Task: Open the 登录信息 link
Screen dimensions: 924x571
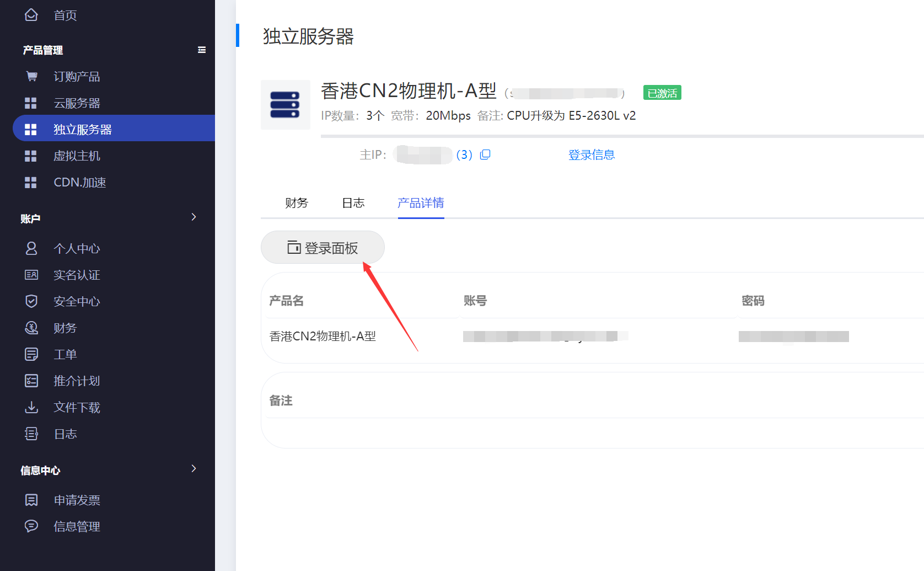Action: [592, 155]
